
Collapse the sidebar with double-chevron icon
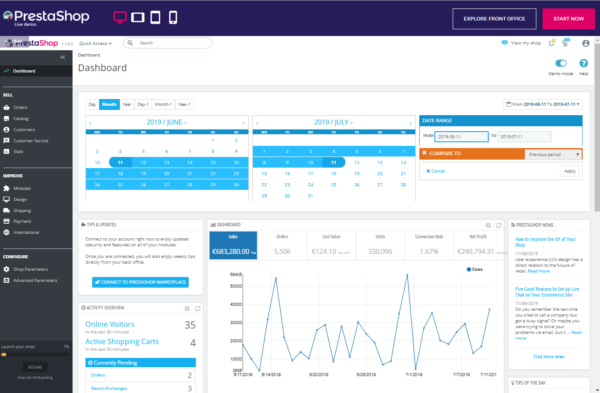(x=62, y=57)
